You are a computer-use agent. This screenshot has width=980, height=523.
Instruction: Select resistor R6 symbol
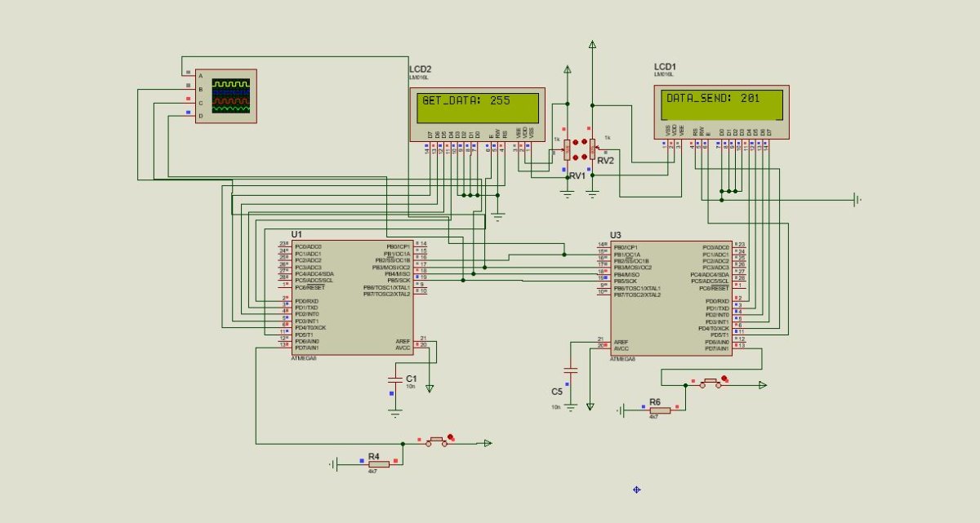pos(658,409)
